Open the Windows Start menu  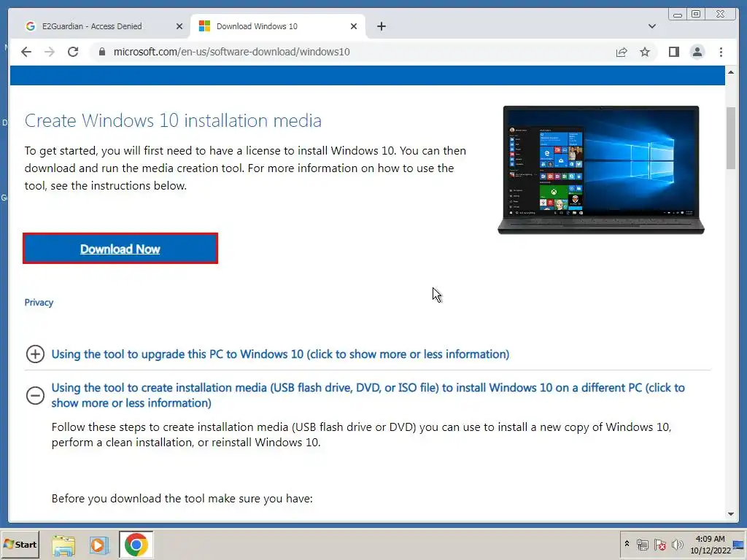(x=20, y=544)
